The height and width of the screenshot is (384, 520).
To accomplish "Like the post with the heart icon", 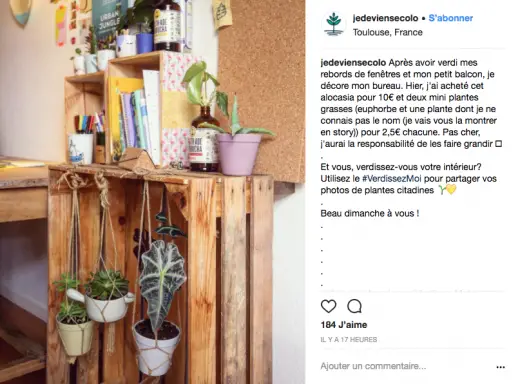I will 328,306.
